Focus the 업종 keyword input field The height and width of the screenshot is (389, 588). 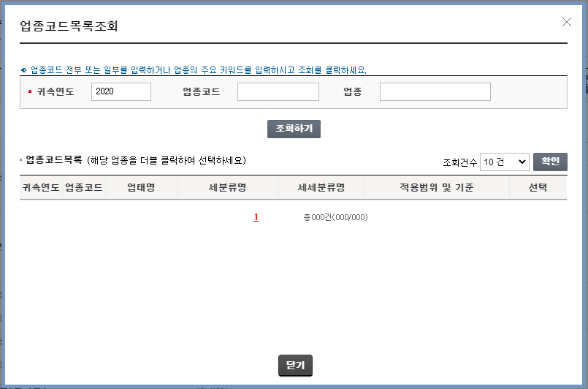(x=435, y=91)
